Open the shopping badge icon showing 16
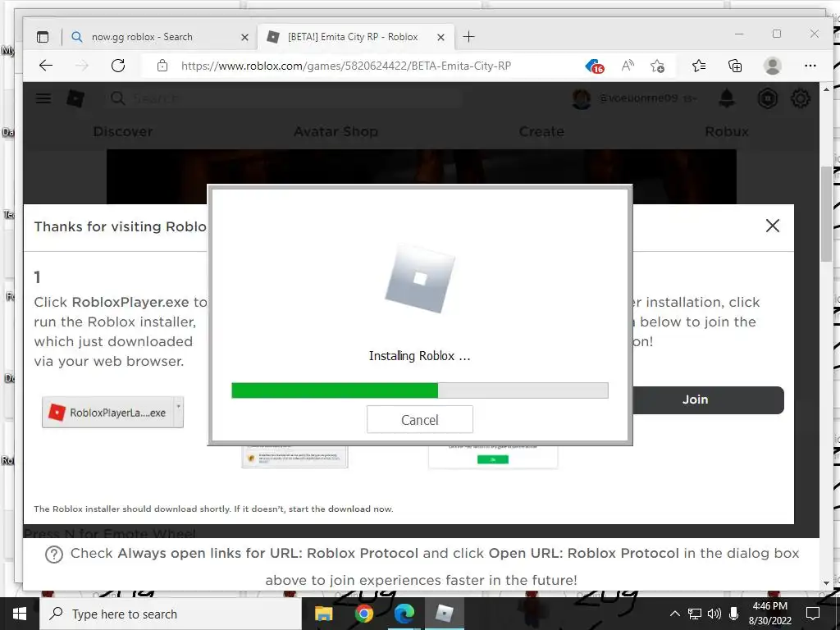 (595, 66)
